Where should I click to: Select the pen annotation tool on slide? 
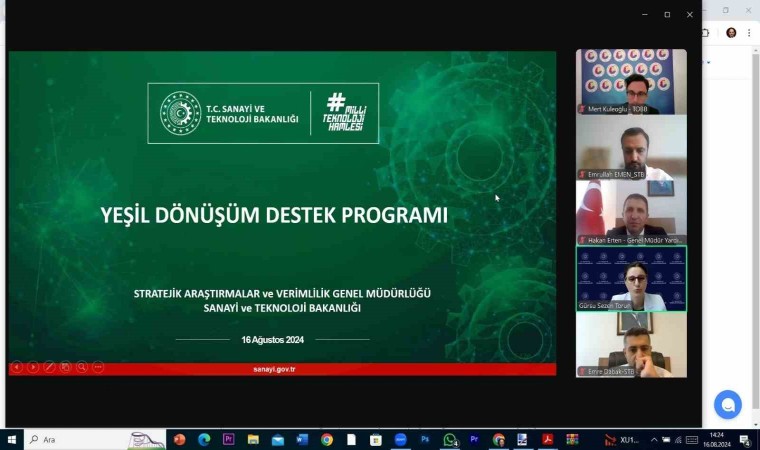tap(49, 367)
